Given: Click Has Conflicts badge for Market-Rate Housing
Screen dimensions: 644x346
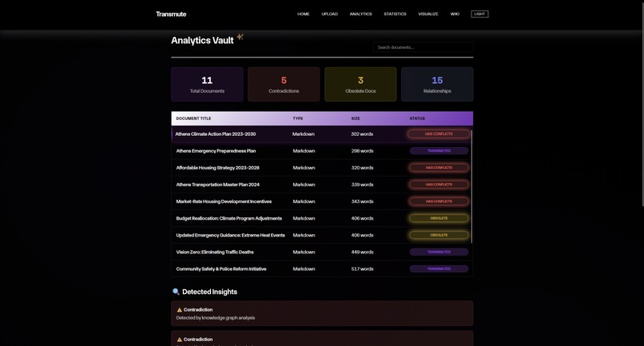Looking at the screenshot, I should point(439,201).
